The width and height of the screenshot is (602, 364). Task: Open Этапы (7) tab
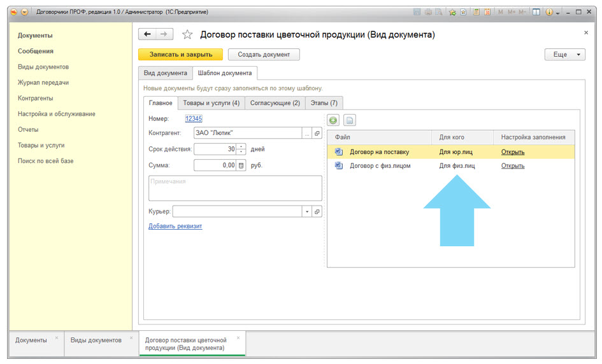pyautogui.click(x=324, y=103)
